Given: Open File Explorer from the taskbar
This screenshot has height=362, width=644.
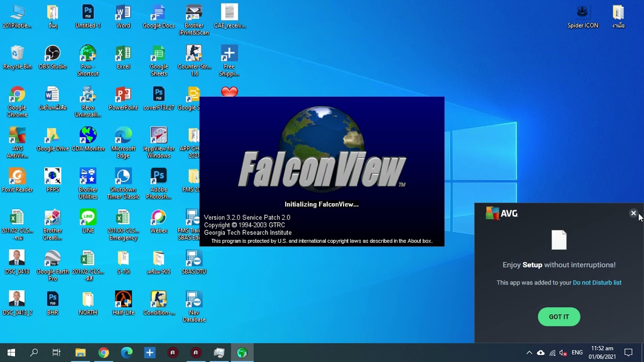Looking at the screenshot, I should tap(80, 352).
